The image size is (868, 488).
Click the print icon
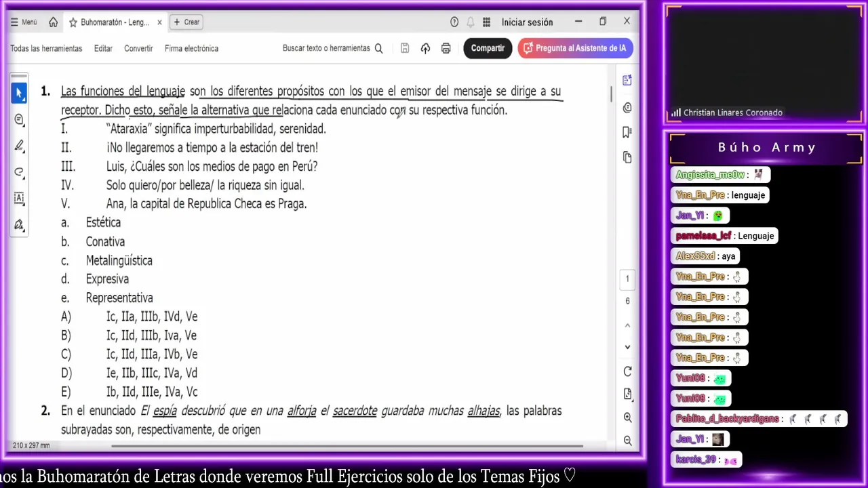446,48
